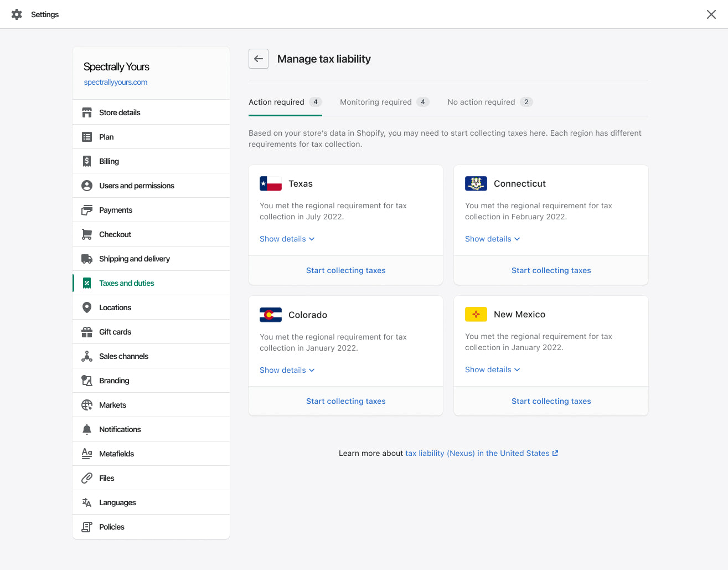The width and height of the screenshot is (728, 570).
Task: Click the Payments card icon
Action: click(x=87, y=209)
